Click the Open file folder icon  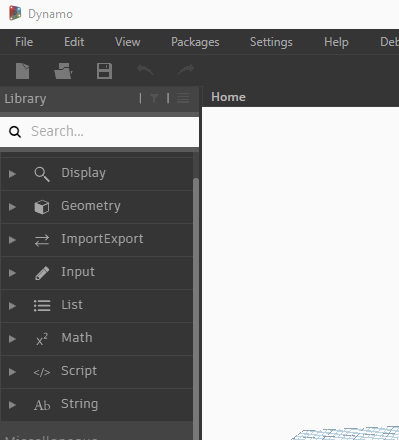[x=63, y=71]
